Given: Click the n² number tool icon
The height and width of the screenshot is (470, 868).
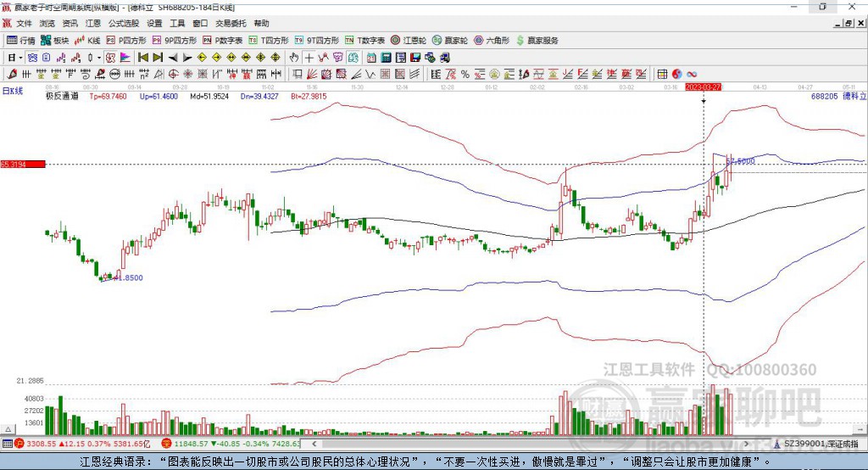Looking at the screenshot, I should click(x=144, y=74).
